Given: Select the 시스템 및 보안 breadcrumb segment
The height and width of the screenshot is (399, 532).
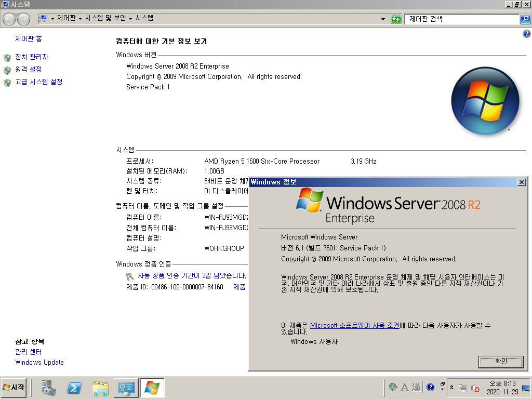Looking at the screenshot, I should click(105, 18).
